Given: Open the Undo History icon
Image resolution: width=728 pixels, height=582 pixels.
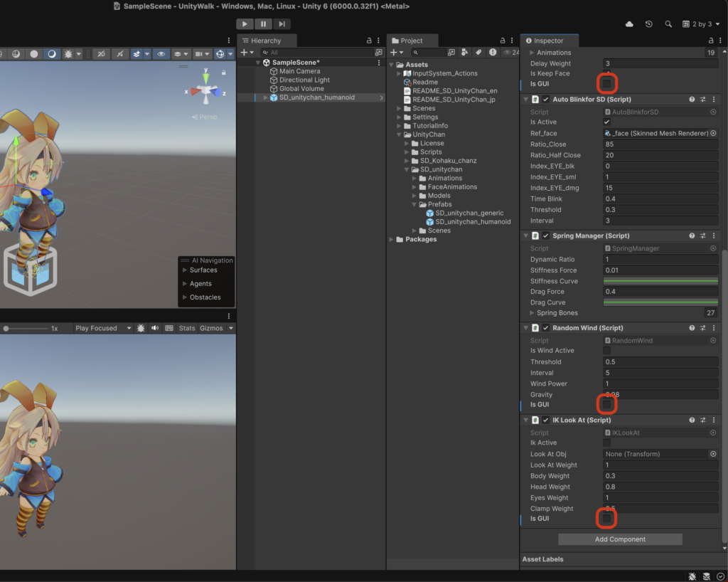Looking at the screenshot, I should tap(649, 24).
